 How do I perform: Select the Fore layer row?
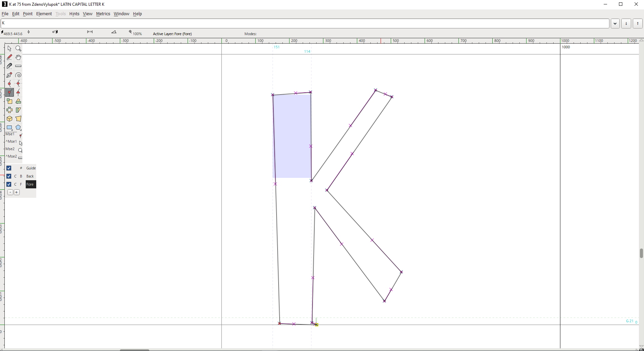point(31,184)
